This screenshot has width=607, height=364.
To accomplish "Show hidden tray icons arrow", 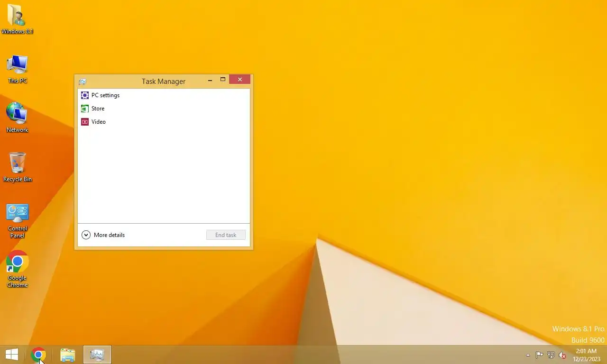I will [x=528, y=355].
